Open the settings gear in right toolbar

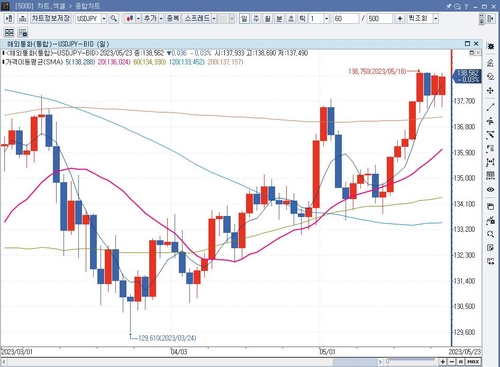click(490, 46)
